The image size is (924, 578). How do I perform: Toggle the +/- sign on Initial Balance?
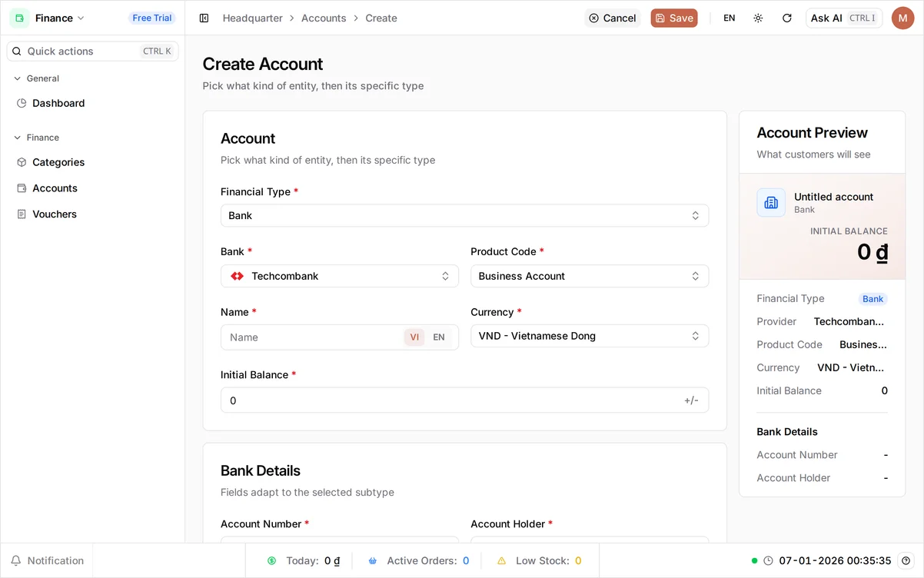click(x=691, y=400)
